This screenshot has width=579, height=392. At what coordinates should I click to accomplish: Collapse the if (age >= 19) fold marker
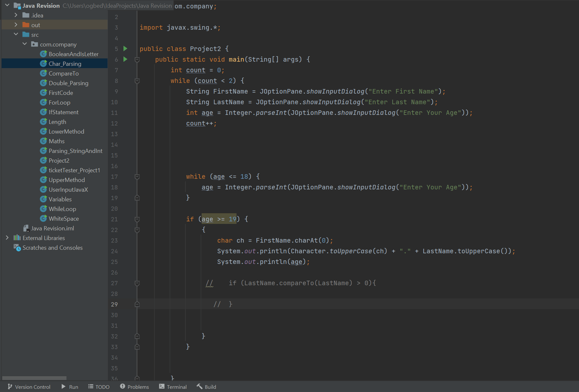pos(137,219)
